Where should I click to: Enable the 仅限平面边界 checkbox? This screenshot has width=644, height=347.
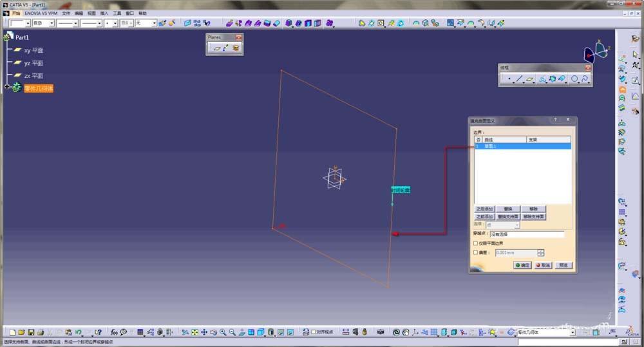click(x=476, y=243)
